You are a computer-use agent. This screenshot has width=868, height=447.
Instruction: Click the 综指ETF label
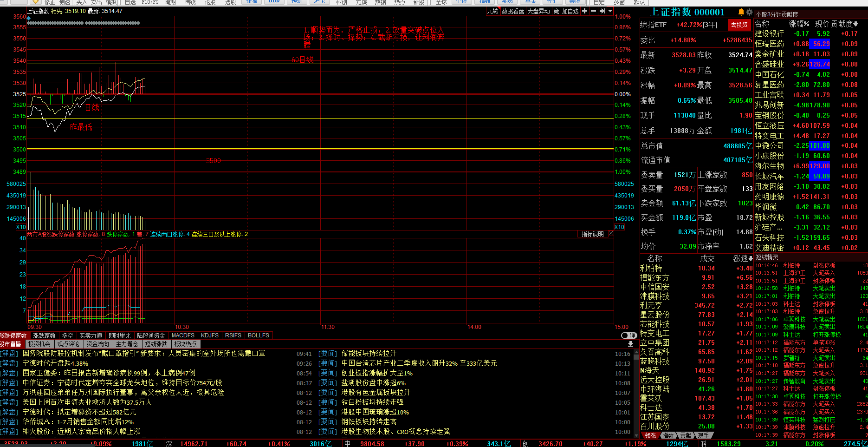tap(654, 25)
